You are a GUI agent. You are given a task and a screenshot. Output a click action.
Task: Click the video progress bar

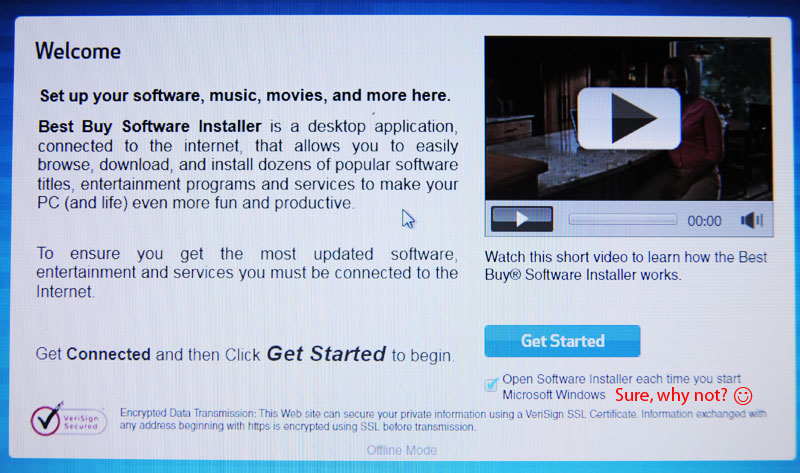coord(623,219)
